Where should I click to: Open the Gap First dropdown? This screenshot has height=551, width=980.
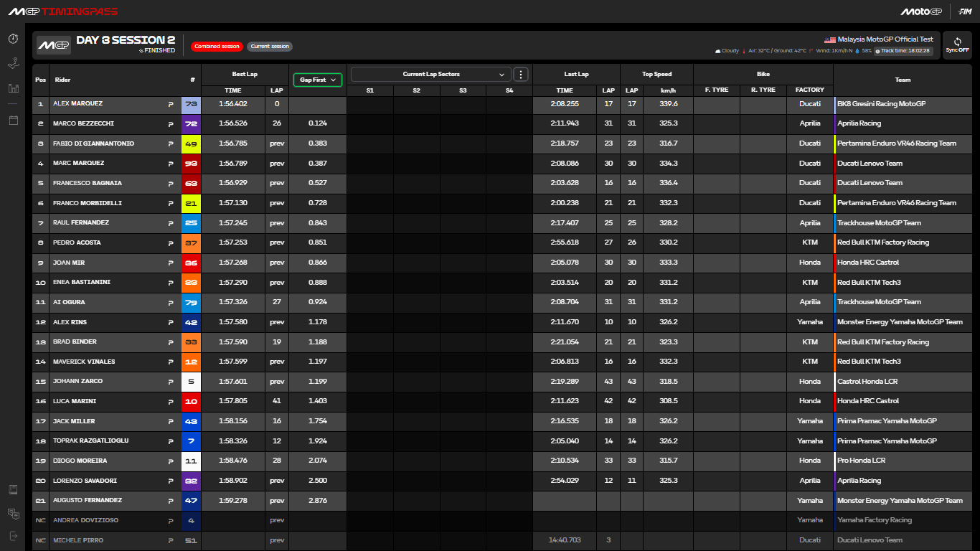pyautogui.click(x=317, y=80)
